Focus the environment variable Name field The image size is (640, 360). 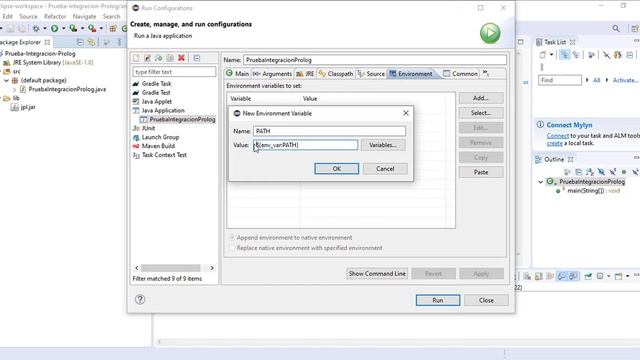pos(329,131)
